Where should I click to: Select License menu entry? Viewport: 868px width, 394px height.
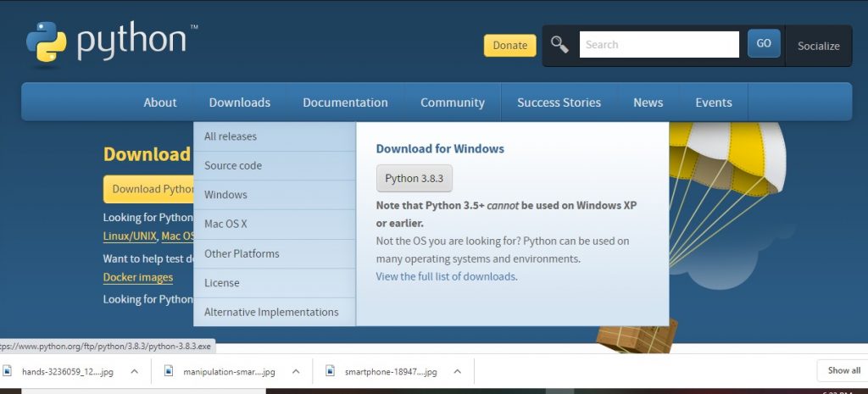pyautogui.click(x=275, y=283)
